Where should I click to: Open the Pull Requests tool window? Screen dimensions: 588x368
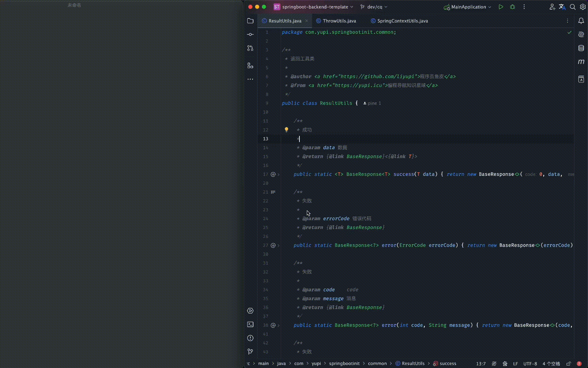(250, 48)
